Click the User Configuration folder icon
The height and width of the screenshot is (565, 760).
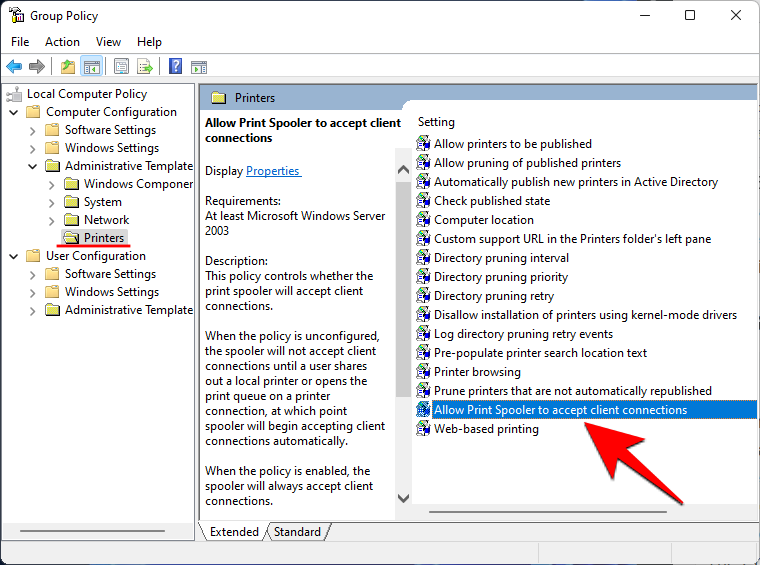coord(33,255)
